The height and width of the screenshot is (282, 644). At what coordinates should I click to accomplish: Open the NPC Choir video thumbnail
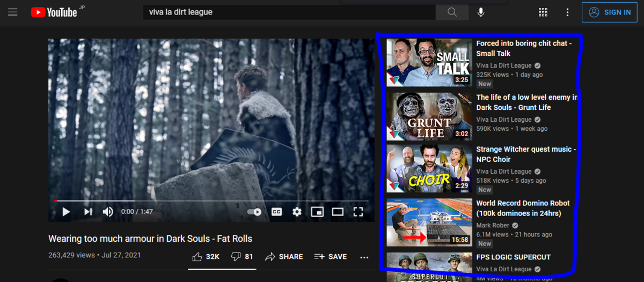click(429, 168)
